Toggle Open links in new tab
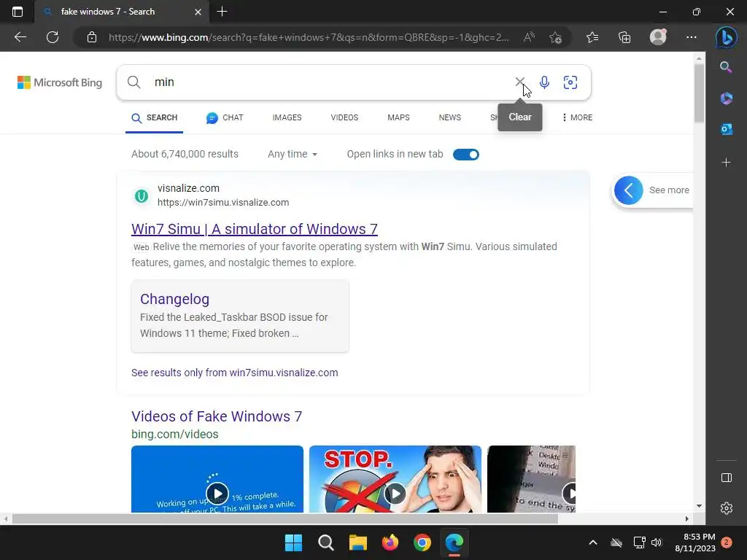Image resolution: width=747 pixels, height=560 pixels. (x=465, y=155)
